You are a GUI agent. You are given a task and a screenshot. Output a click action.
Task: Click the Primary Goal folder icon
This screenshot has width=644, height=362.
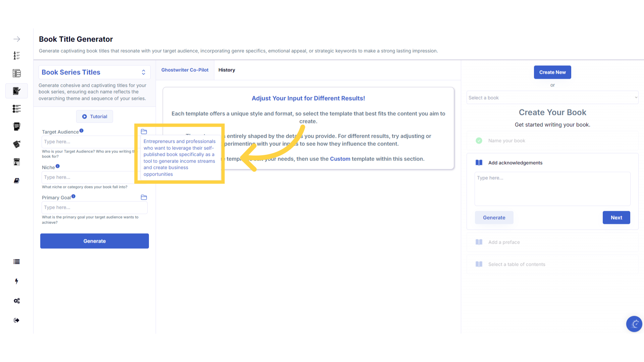coord(144,197)
